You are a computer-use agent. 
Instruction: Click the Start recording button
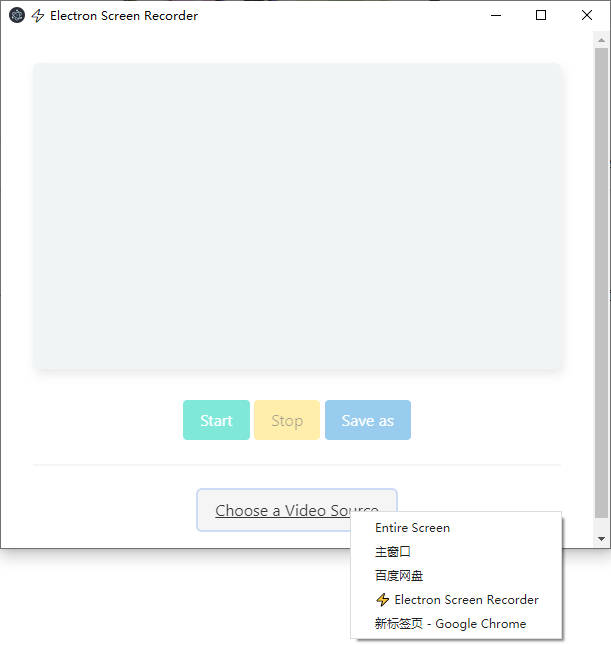pyautogui.click(x=216, y=420)
